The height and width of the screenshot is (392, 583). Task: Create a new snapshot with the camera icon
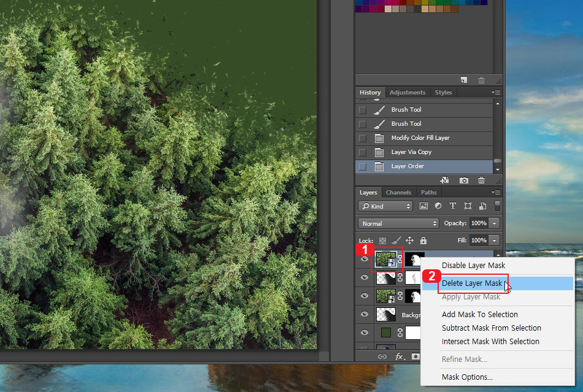464,180
